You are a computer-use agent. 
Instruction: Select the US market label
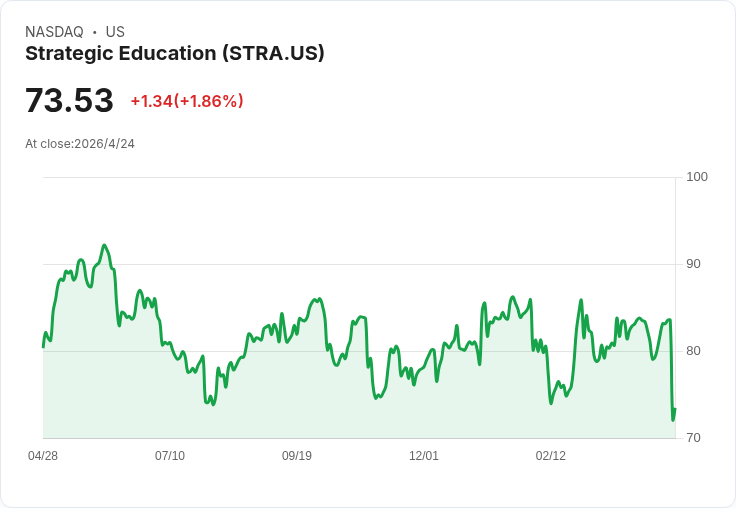point(115,32)
